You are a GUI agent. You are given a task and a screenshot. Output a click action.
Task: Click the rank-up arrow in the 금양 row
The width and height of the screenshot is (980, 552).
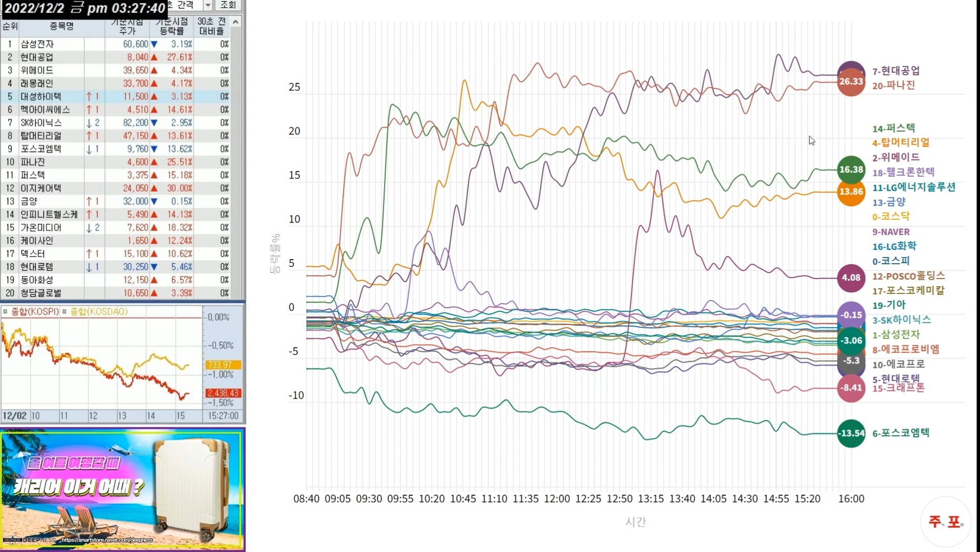pos(89,201)
